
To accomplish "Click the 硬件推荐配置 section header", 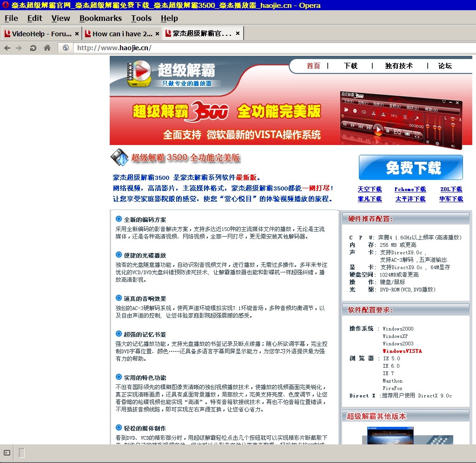I will click(x=405, y=219).
